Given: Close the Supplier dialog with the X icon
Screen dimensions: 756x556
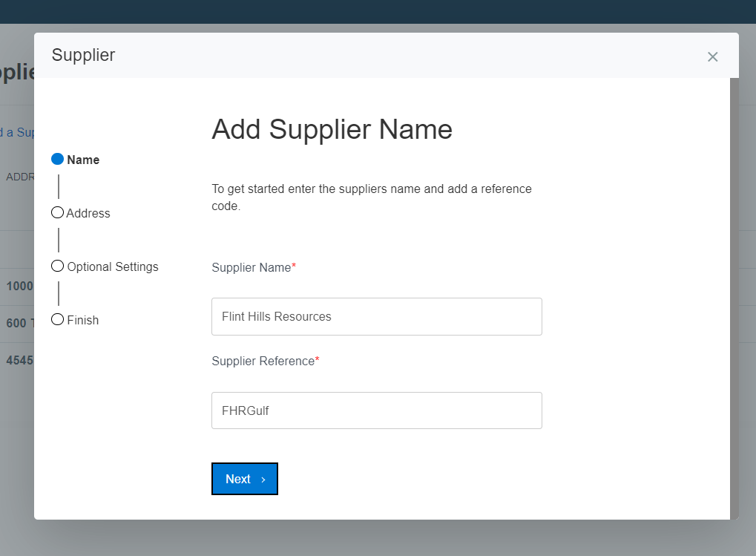Looking at the screenshot, I should tap(712, 56).
